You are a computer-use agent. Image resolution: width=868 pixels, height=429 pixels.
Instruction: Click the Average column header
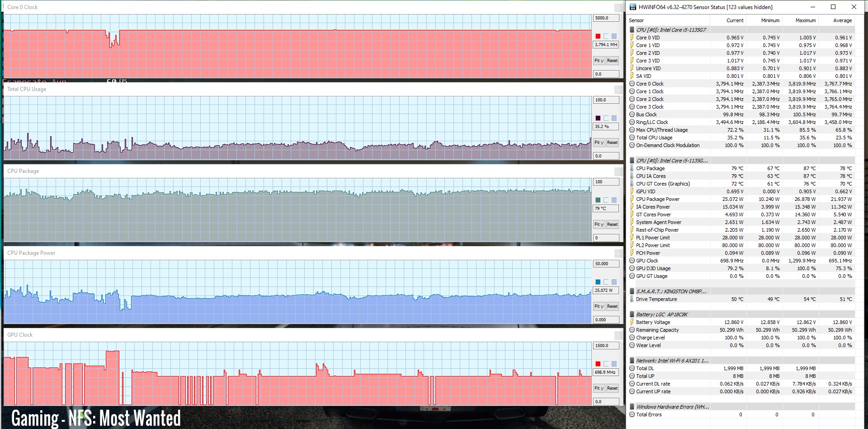point(842,20)
